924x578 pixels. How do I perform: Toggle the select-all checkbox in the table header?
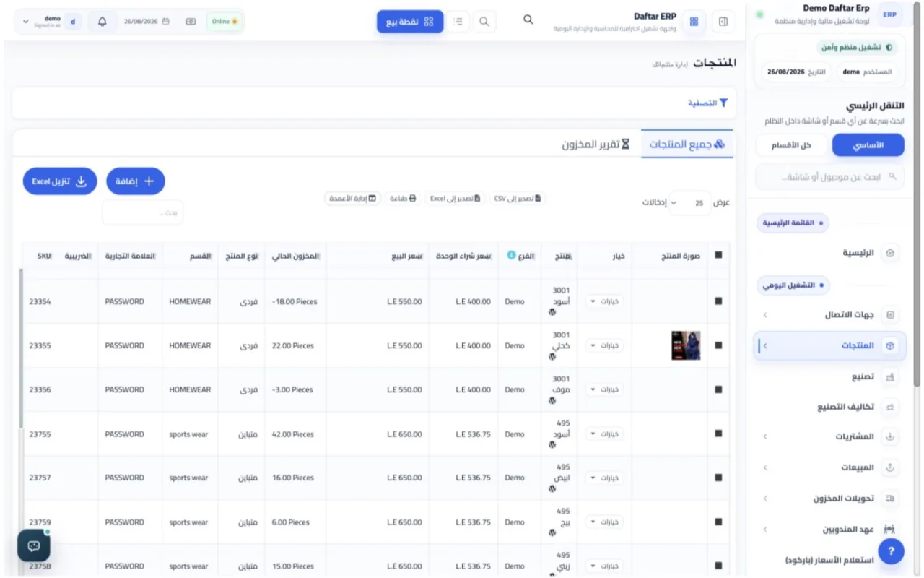pos(718,255)
